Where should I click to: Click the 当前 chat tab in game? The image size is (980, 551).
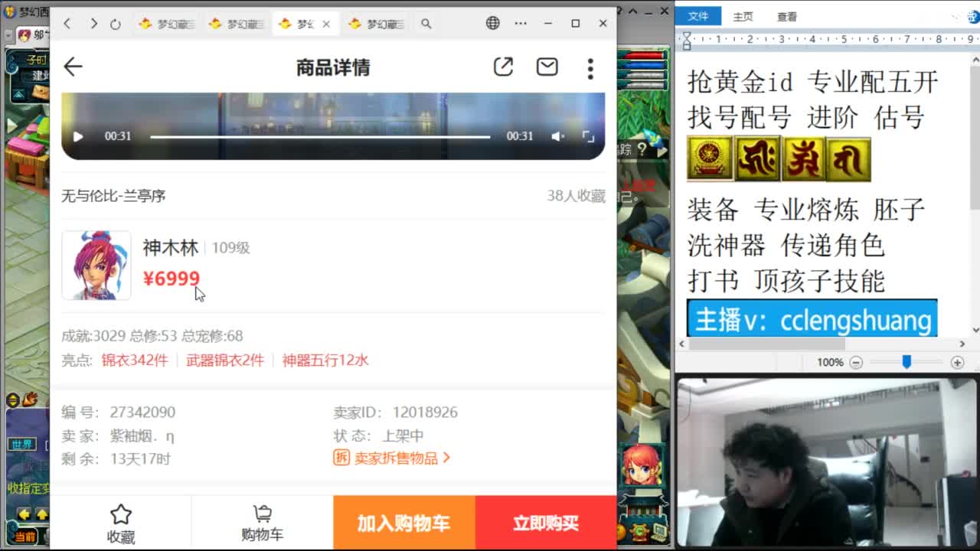(24, 536)
